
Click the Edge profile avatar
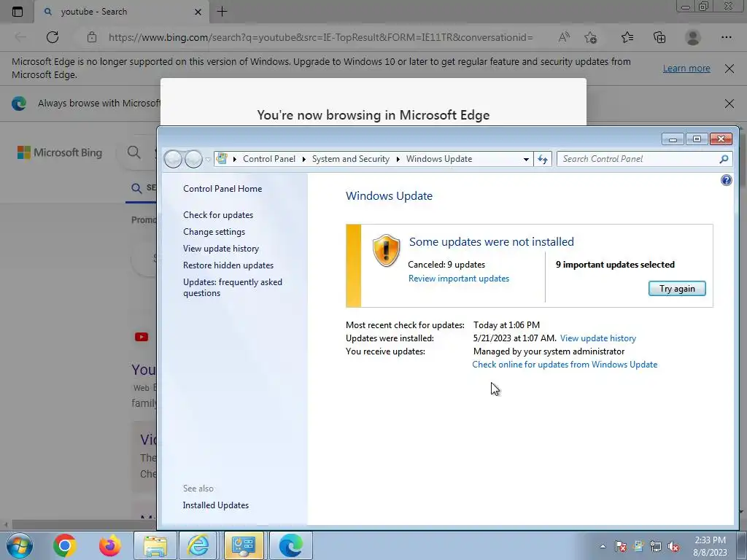tap(692, 37)
